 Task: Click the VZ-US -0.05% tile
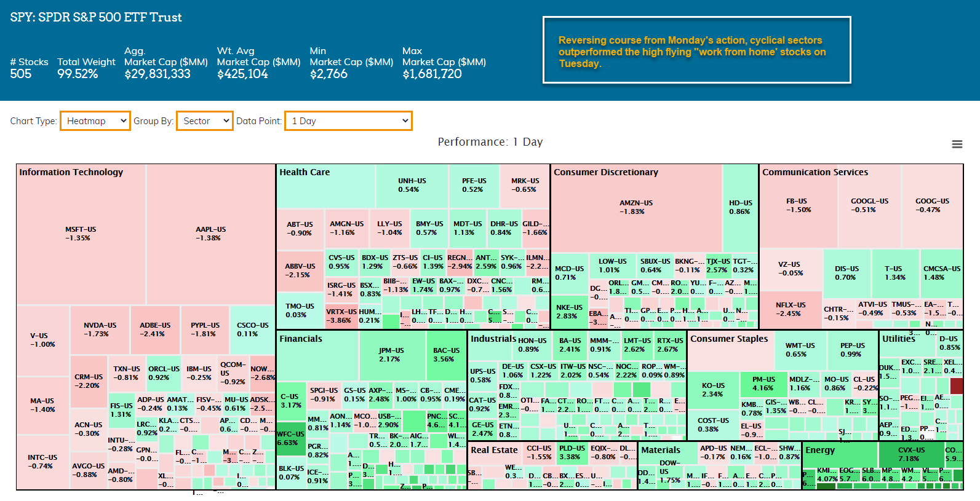(x=791, y=269)
